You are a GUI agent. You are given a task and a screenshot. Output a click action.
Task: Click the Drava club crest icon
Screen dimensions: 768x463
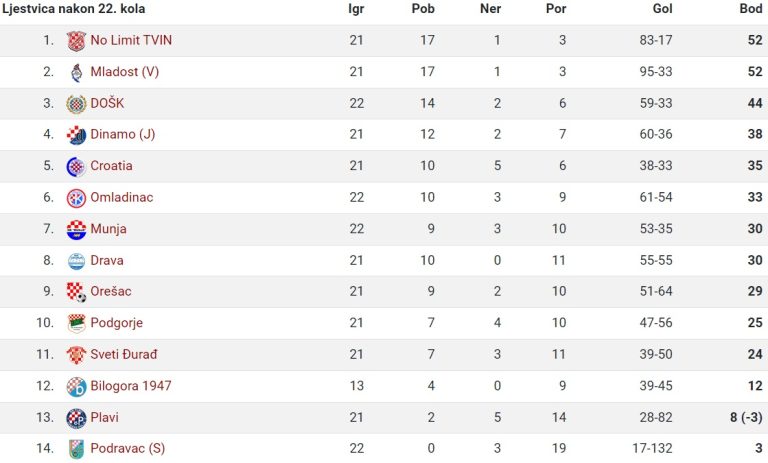pos(76,261)
